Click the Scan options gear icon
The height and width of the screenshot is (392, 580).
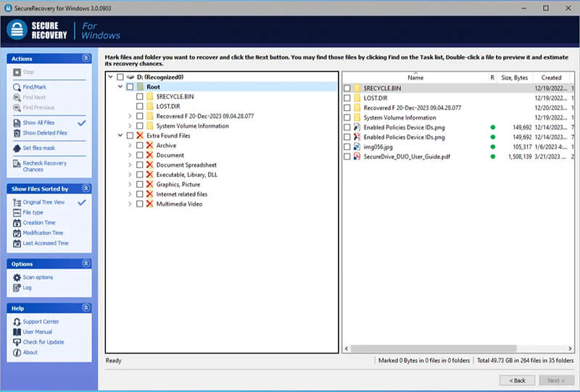pyautogui.click(x=17, y=278)
